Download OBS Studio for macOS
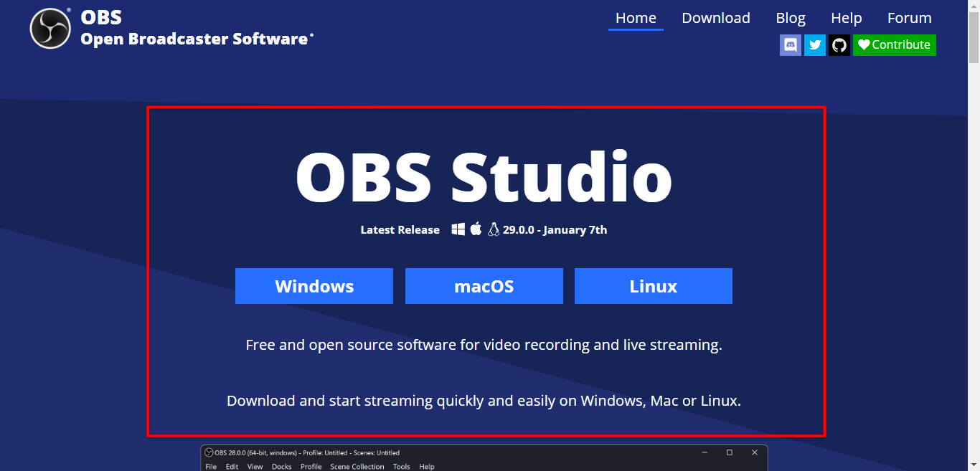The width and height of the screenshot is (980, 471). pyautogui.click(x=484, y=286)
